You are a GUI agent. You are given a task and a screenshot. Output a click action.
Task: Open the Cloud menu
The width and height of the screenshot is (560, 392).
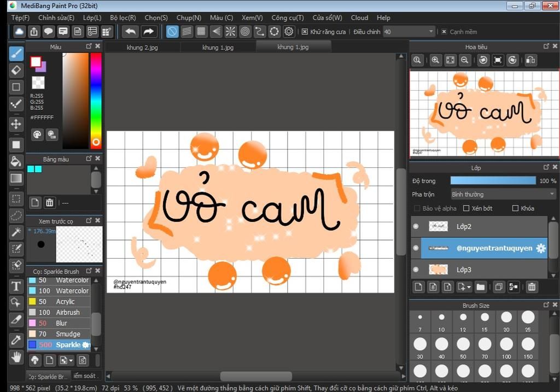359,18
